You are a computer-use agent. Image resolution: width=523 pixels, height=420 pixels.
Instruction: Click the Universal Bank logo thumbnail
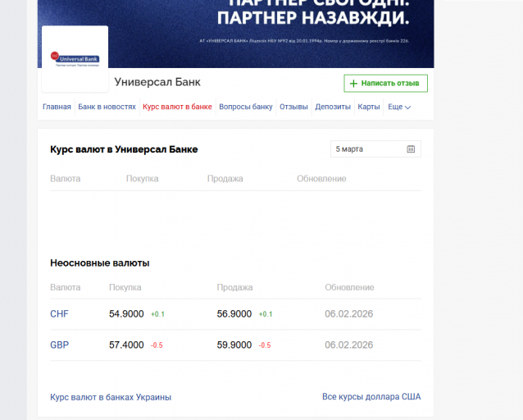pos(75,59)
